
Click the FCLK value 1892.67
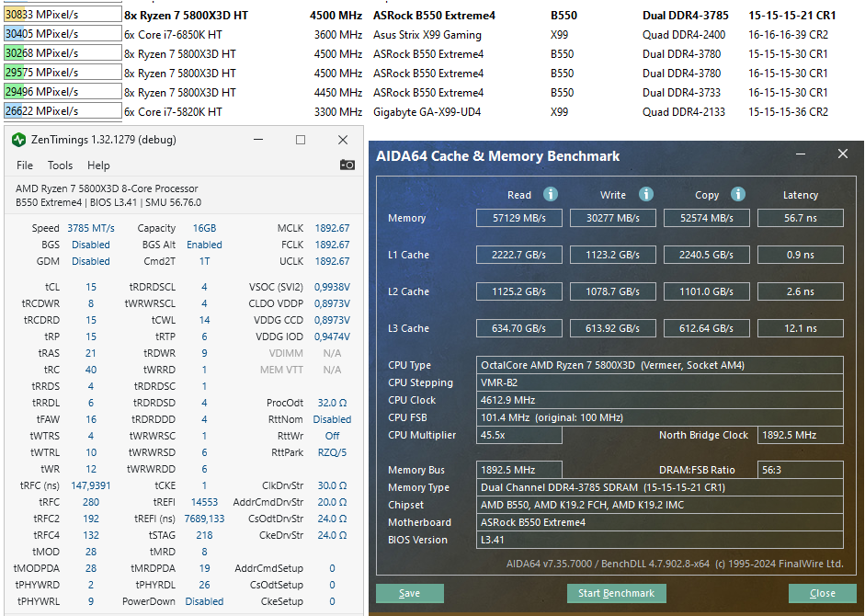pyautogui.click(x=332, y=245)
